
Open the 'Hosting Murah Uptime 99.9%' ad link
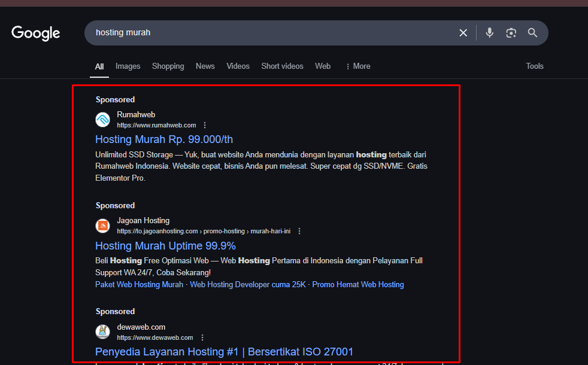coord(165,246)
